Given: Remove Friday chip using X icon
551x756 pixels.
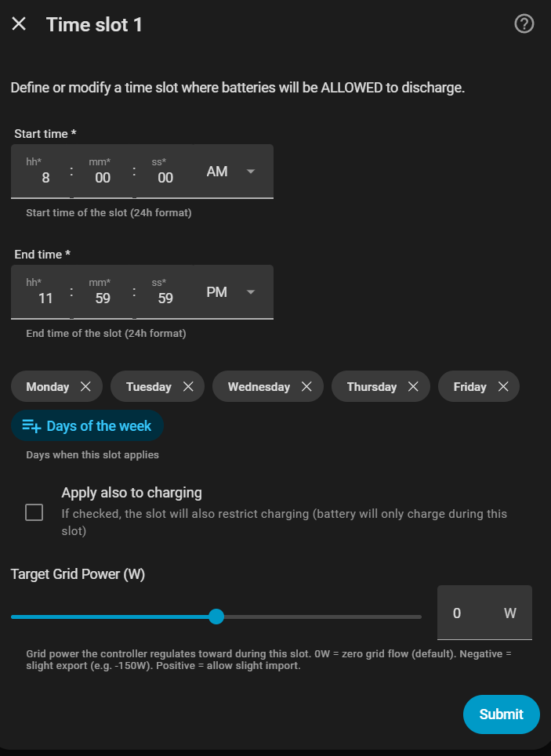Looking at the screenshot, I should [503, 387].
